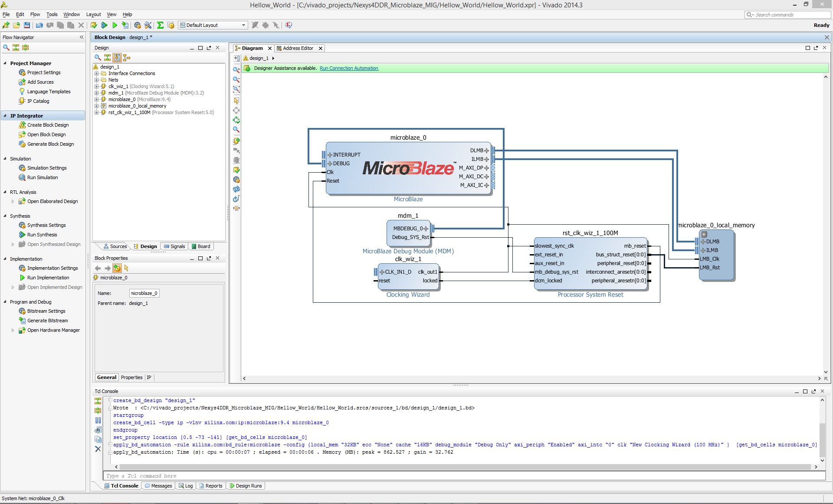Expand the microblaze_0 tree node in Design panel
This screenshot has width=833, height=504.
(97, 99)
